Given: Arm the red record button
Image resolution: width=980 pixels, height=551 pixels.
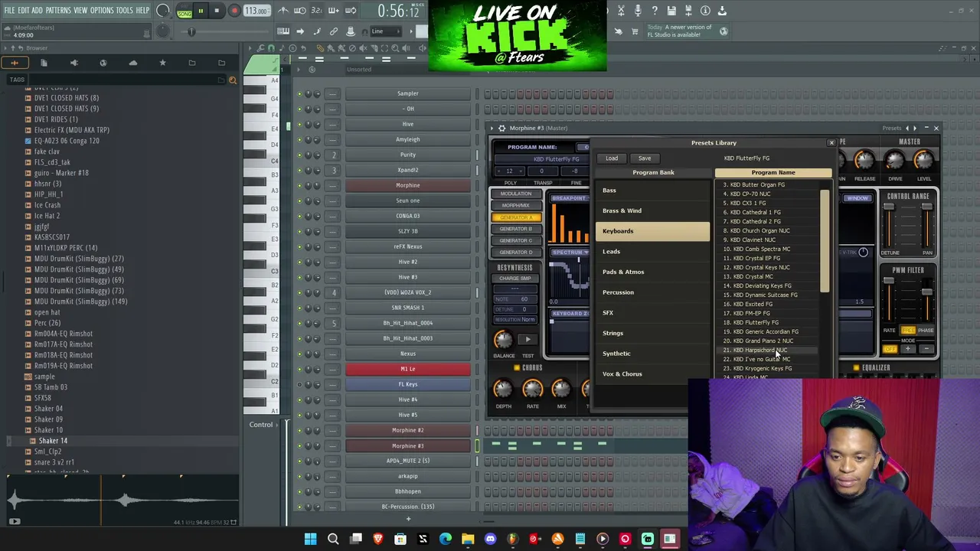Looking at the screenshot, I should (x=234, y=11).
